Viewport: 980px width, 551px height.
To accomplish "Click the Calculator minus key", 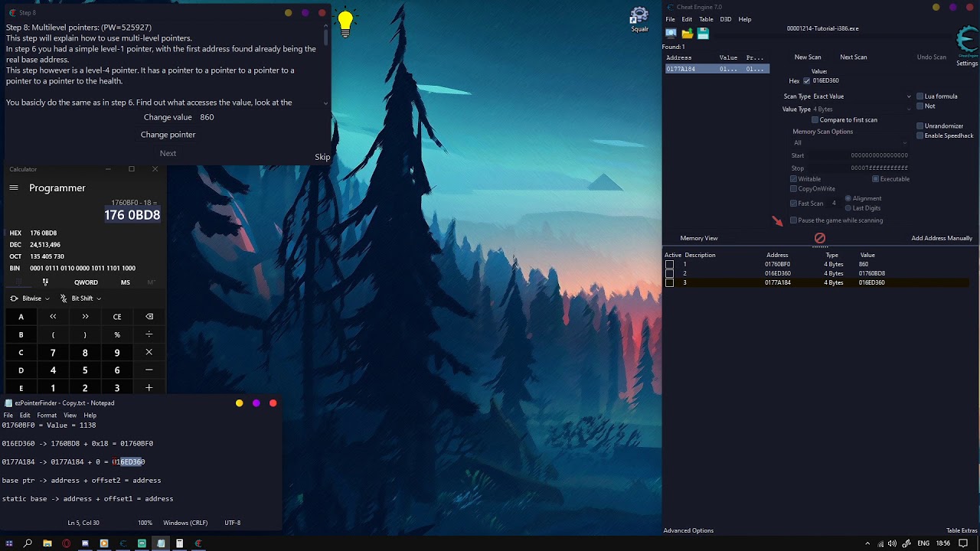I will click(x=149, y=370).
